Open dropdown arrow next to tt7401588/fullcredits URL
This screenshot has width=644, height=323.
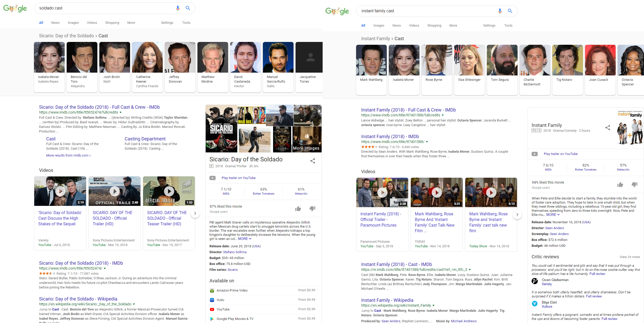pos(443,115)
